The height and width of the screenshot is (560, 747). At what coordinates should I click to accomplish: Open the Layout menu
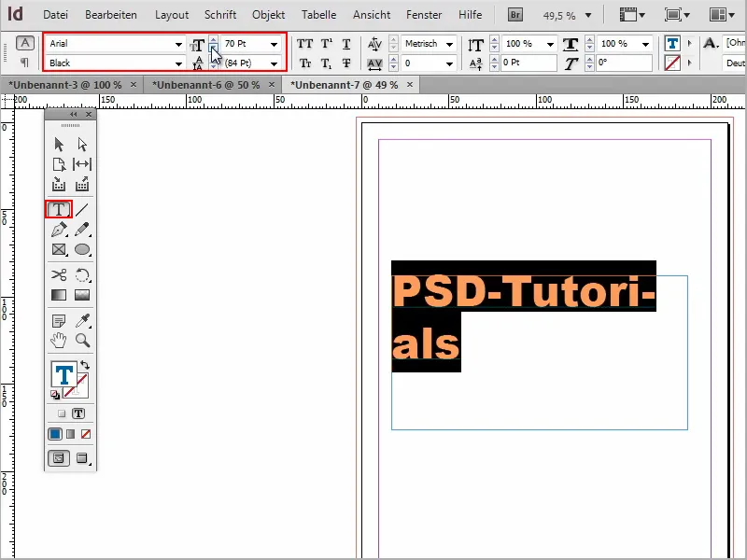(x=172, y=15)
